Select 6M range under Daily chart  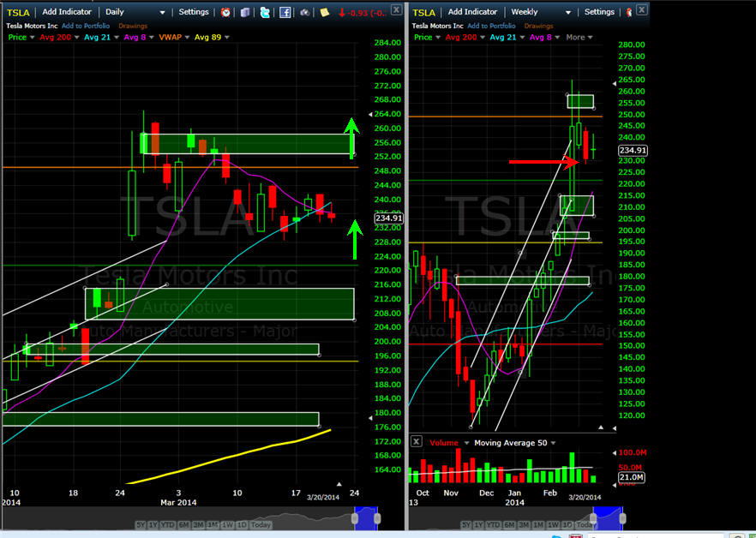[x=183, y=524]
